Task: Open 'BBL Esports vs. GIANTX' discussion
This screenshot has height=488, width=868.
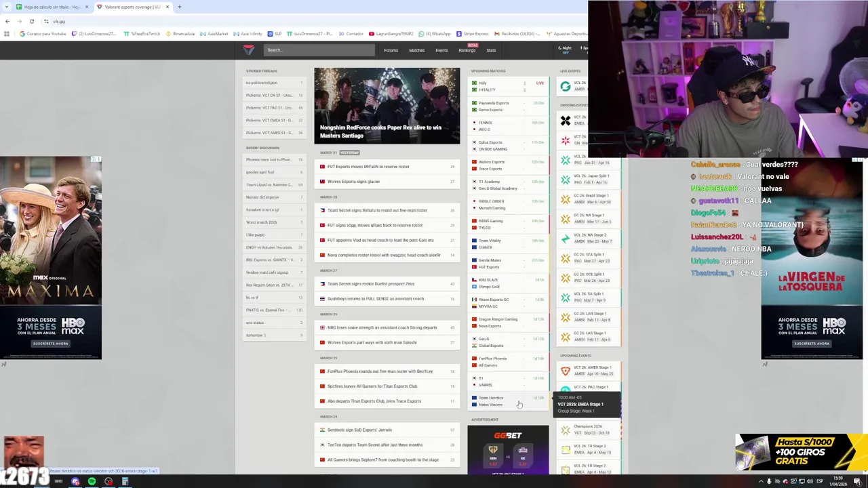Action: 275,260
